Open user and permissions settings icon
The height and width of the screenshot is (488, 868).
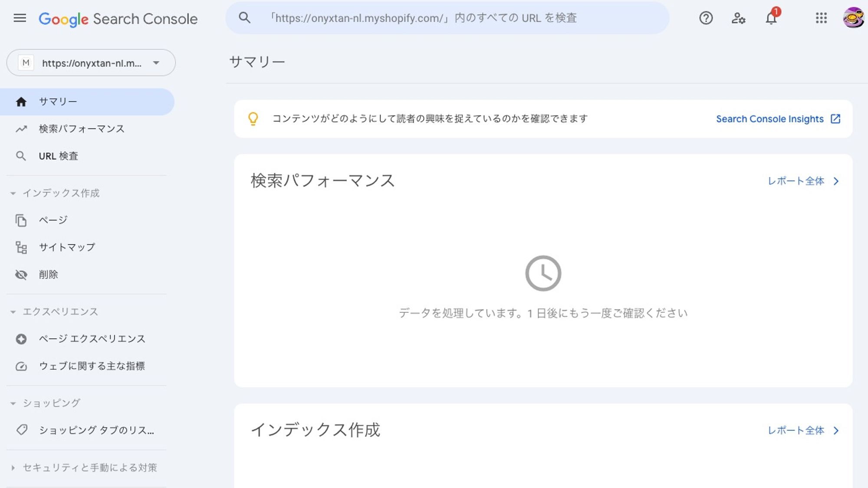(x=738, y=18)
